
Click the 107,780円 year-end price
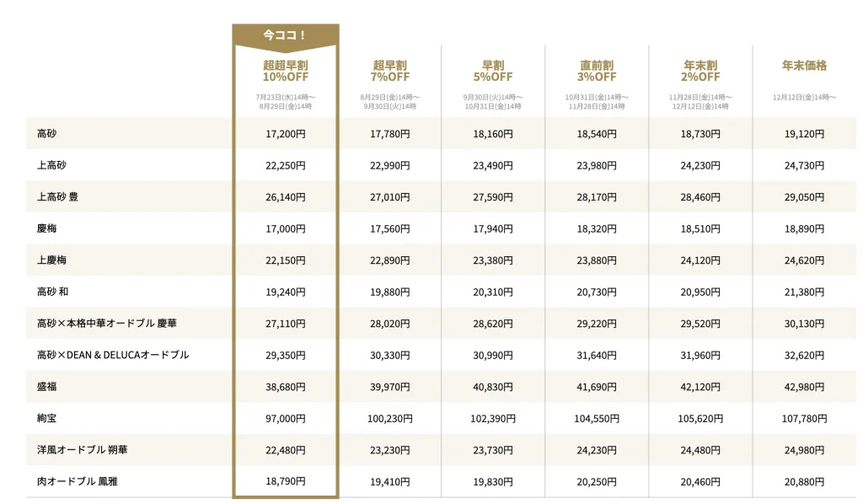tap(804, 418)
